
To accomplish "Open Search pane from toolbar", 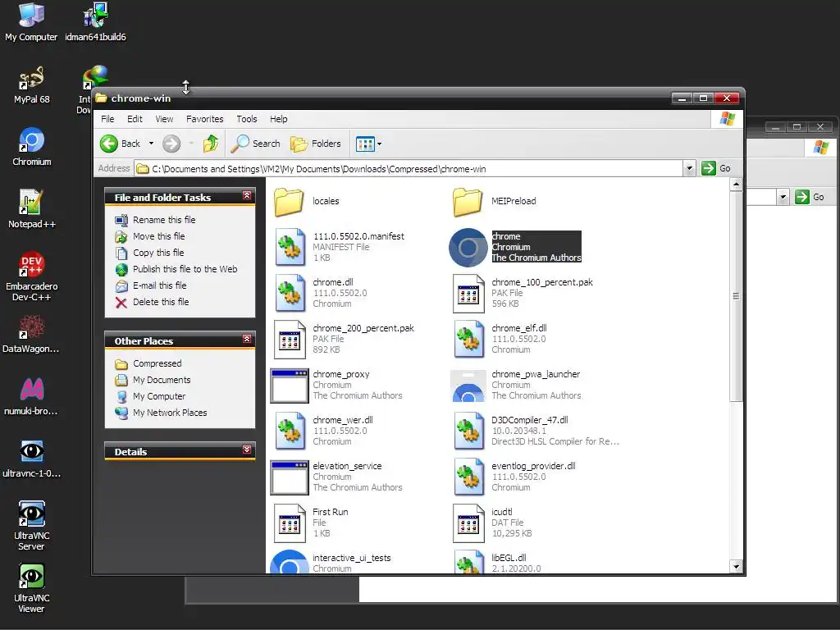I will pos(256,144).
